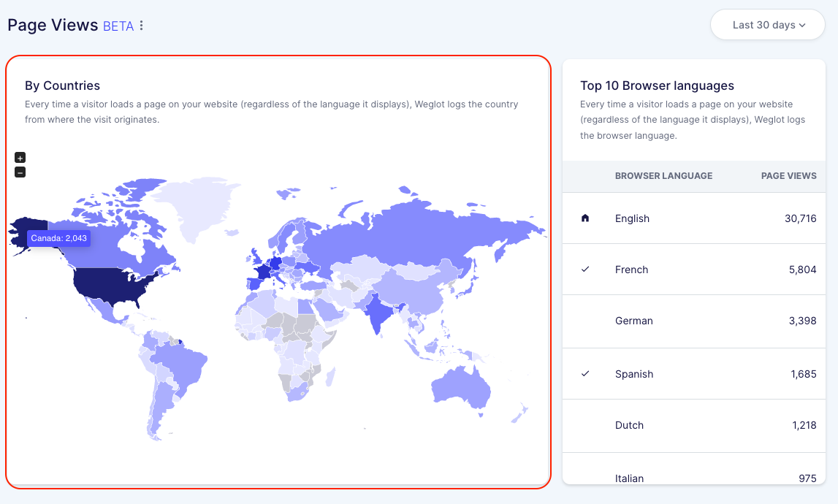This screenshot has height=504, width=838.
Task: Toggle the checkmark next to Spanish
Action: [x=585, y=373]
